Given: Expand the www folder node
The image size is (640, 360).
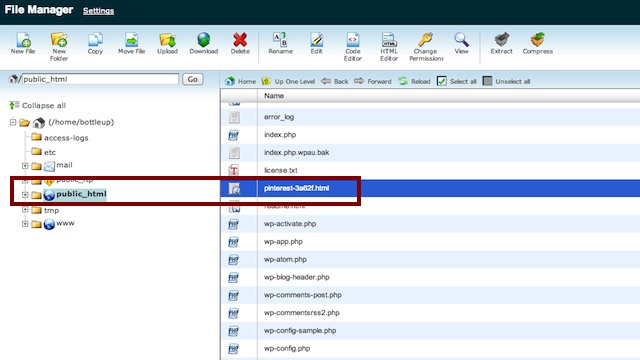Looking at the screenshot, I should coord(25,224).
